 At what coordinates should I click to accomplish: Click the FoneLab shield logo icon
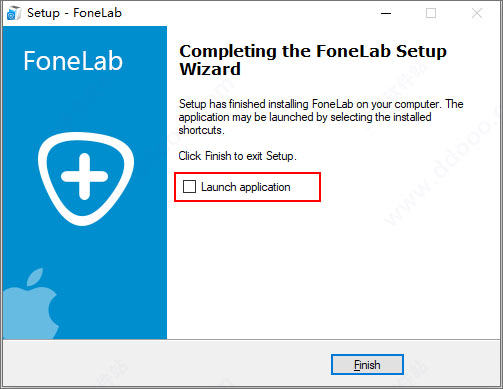[x=86, y=178]
